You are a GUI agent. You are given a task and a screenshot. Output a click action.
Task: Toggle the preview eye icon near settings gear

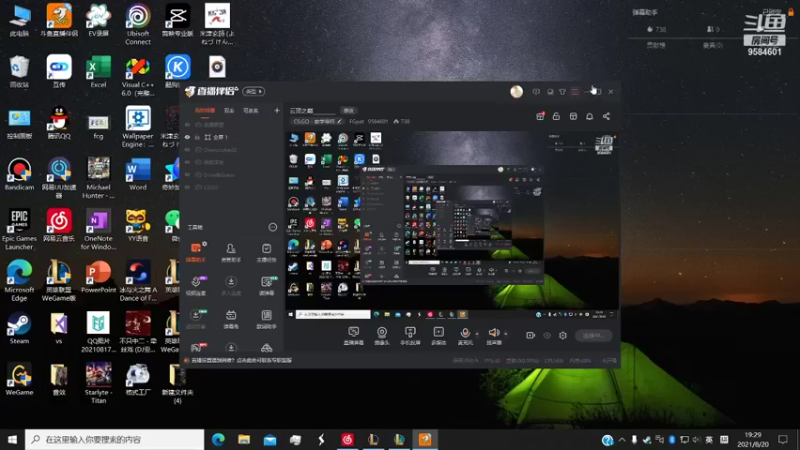click(x=547, y=335)
